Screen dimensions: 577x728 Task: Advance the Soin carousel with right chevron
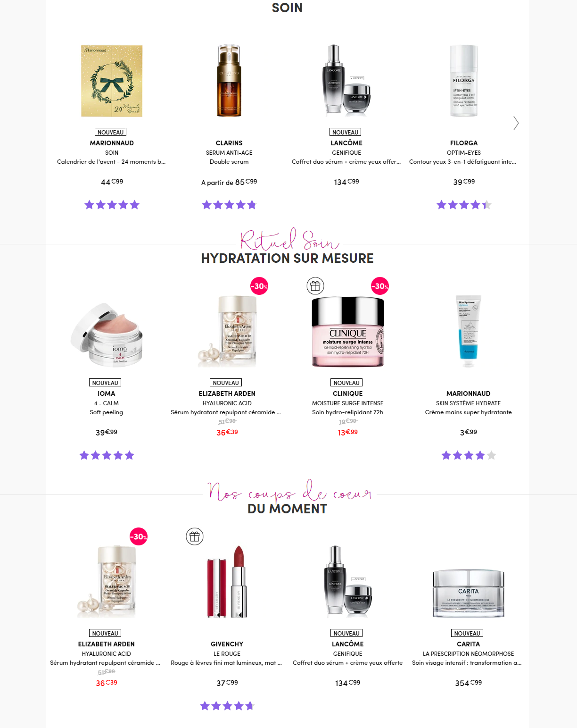point(516,123)
